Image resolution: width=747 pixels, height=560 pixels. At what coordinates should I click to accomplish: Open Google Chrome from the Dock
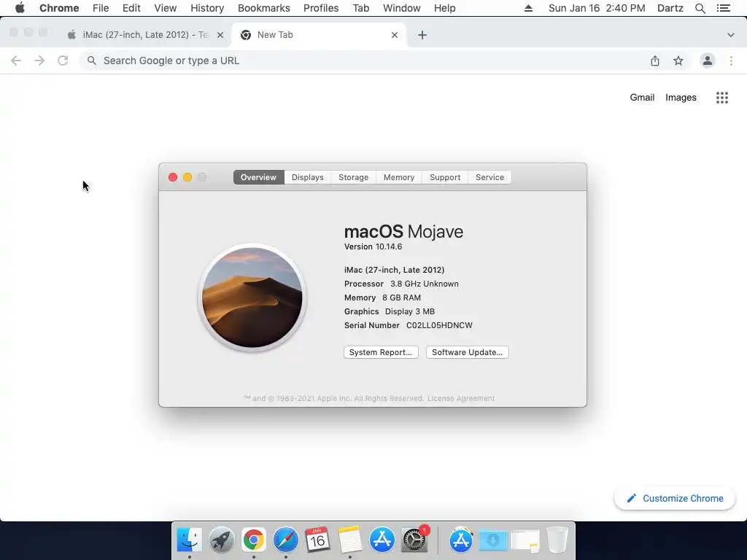tap(253, 540)
